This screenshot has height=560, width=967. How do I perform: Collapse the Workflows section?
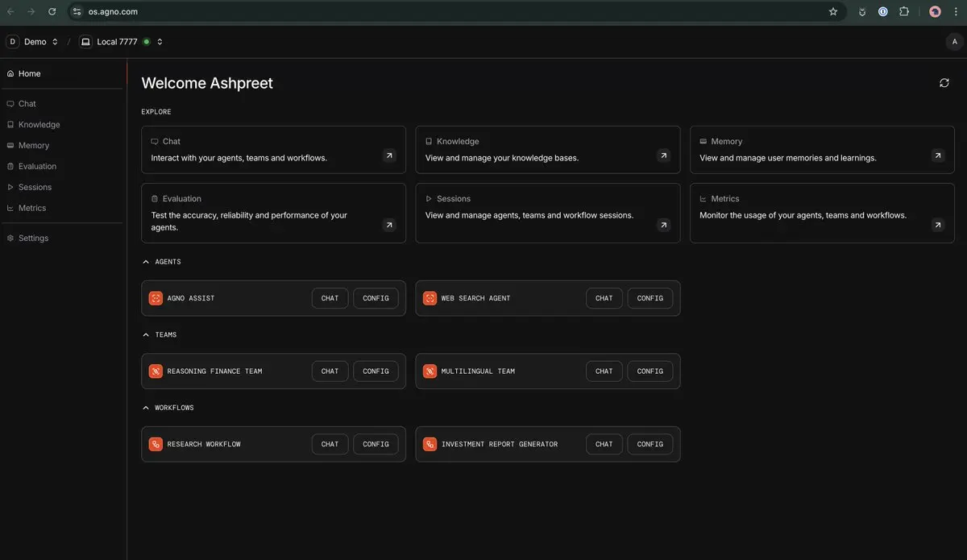[x=146, y=408]
